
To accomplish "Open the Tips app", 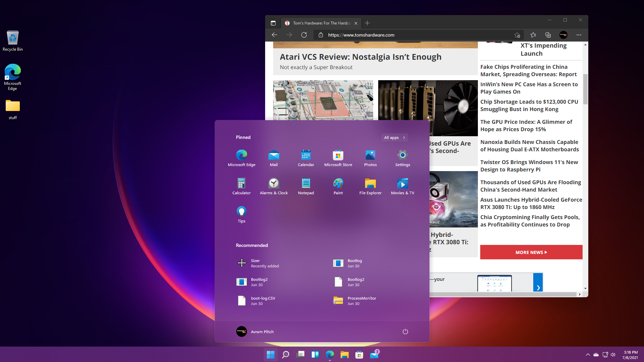I will pos(241,214).
